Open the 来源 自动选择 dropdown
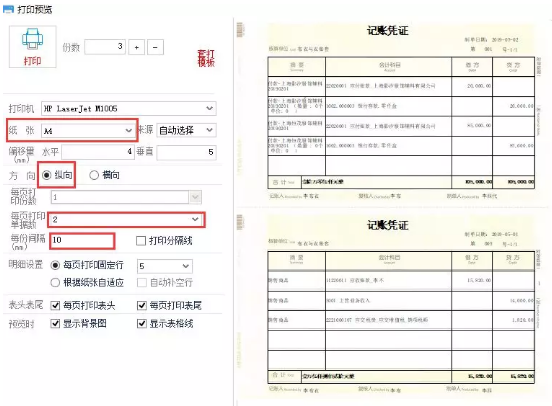The width and height of the screenshot is (552, 406). tap(186, 130)
